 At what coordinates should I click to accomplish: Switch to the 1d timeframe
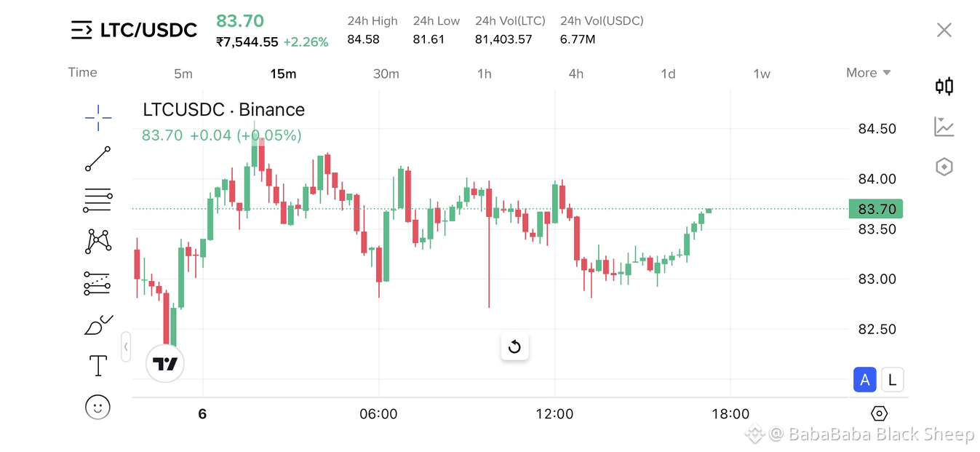point(668,74)
